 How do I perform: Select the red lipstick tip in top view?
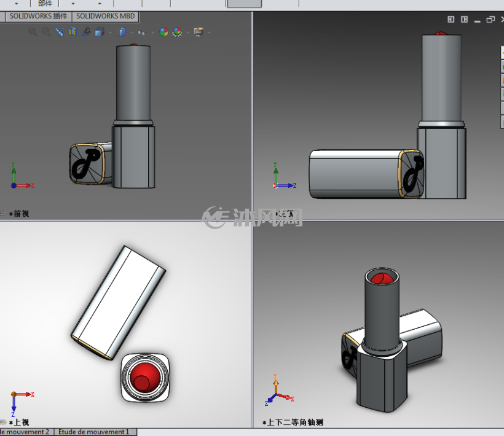[145, 378]
